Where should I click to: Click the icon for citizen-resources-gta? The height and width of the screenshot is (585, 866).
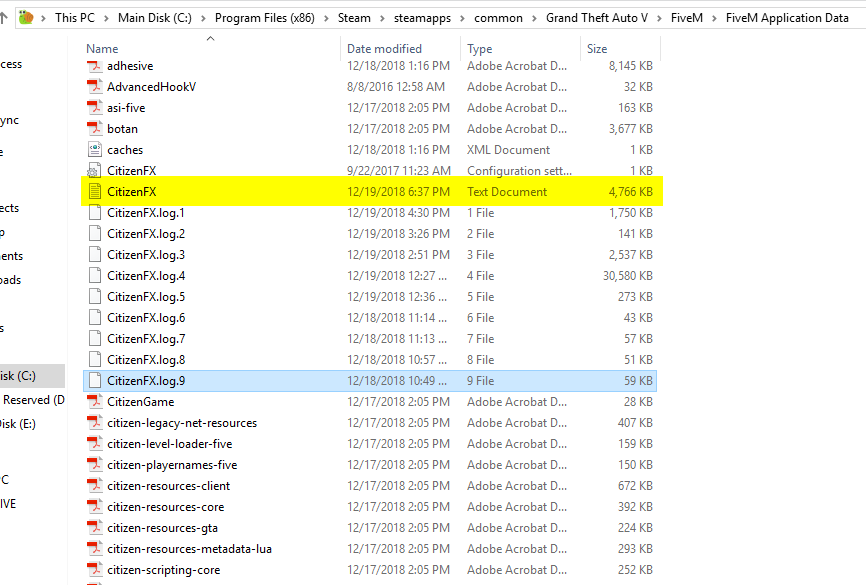pyautogui.click(x=95, y=528)
